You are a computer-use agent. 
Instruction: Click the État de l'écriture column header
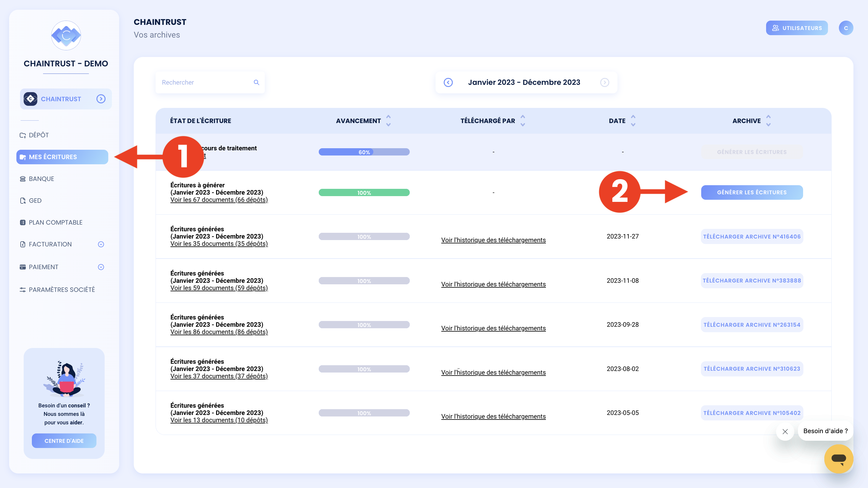(x=200, y=121)
